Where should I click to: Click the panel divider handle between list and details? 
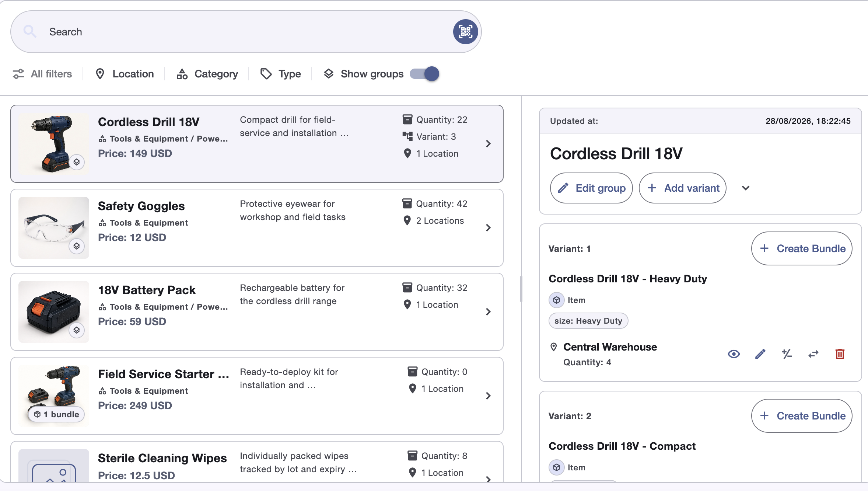(x=521, y=289)
